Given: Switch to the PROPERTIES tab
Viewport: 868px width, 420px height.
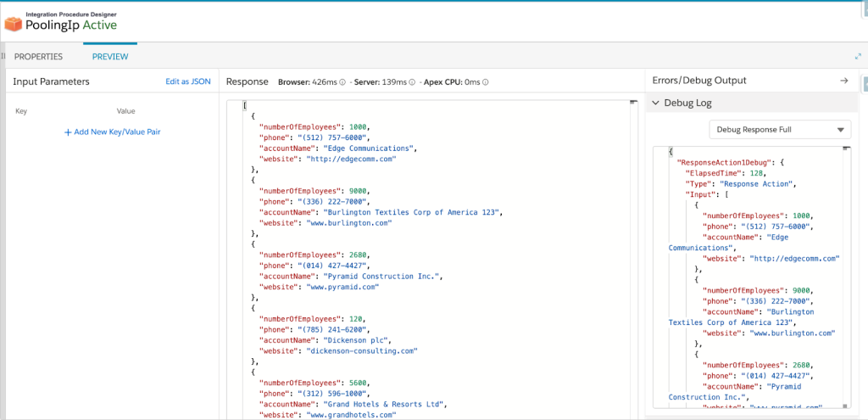Looking at the screenshot, I should [x=38, y=57].
